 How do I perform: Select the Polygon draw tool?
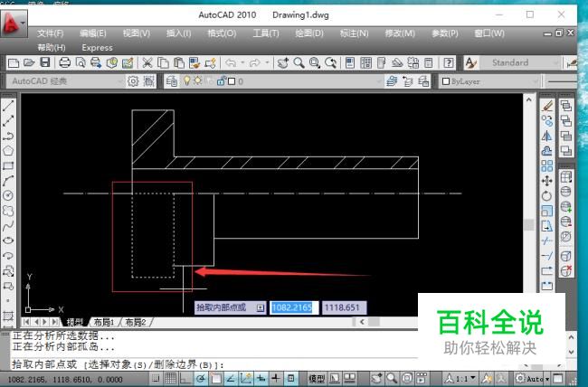point(8,151)
